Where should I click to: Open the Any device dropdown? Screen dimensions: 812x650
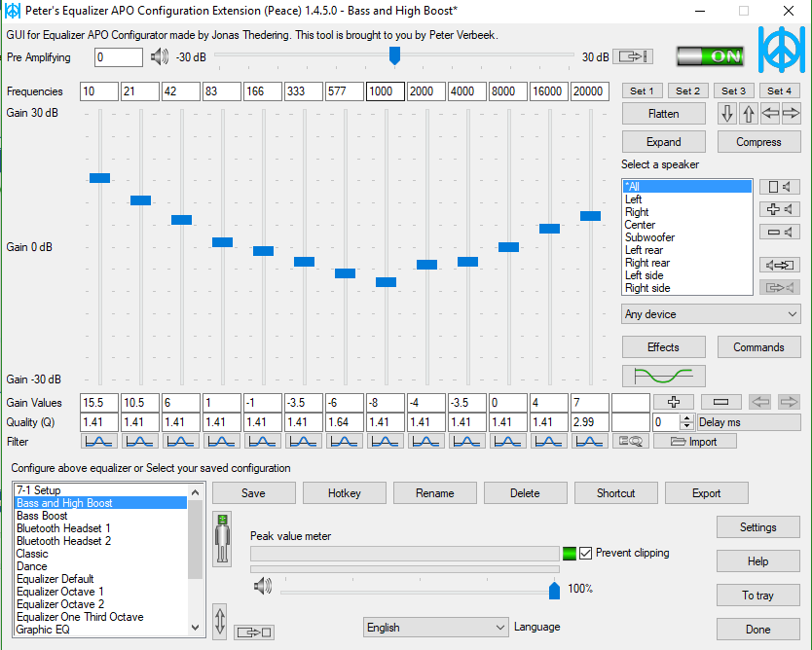711,314
